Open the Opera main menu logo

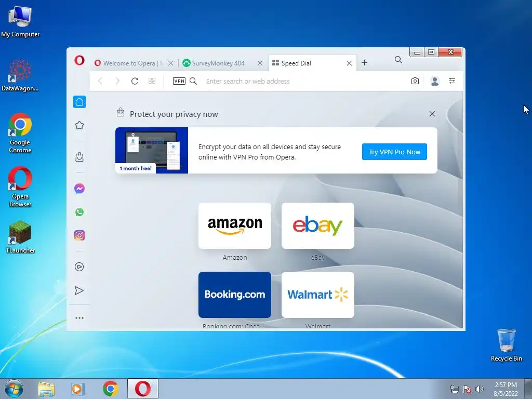coord(79,61)
